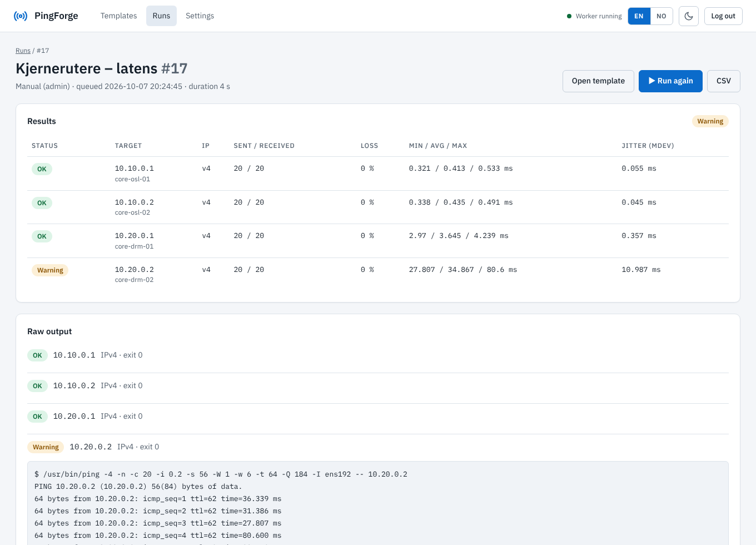This screenshot has height=545, width=756.
Task: Click the LOSS column header
Action: click(x=369, y=146)
